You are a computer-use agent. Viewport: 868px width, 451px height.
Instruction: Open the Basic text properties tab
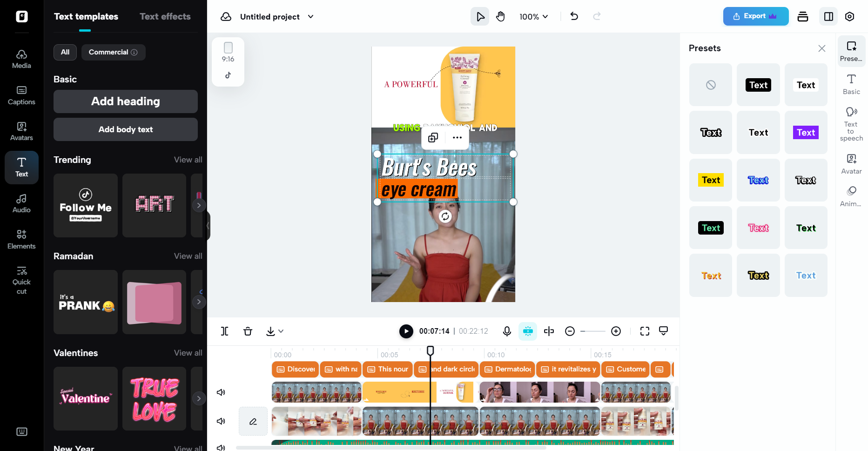(x=851, y=84)
